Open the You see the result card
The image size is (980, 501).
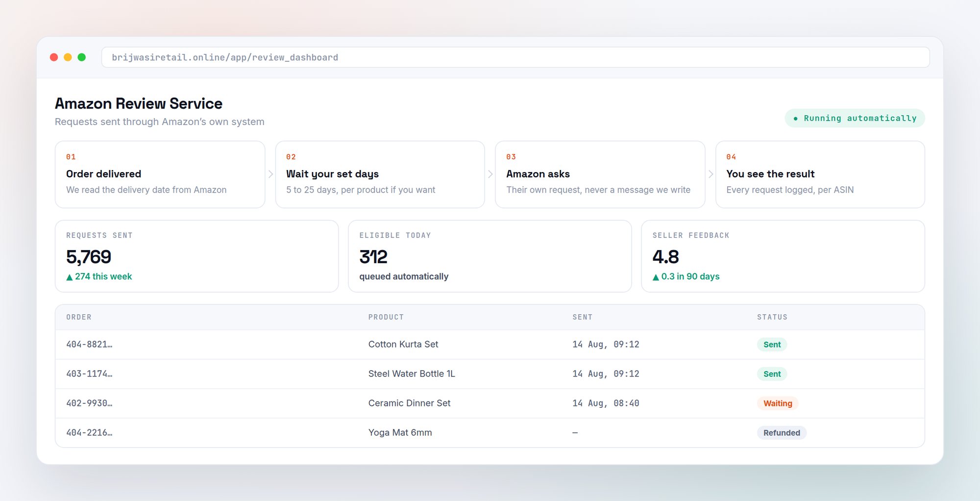pos(820,175)
